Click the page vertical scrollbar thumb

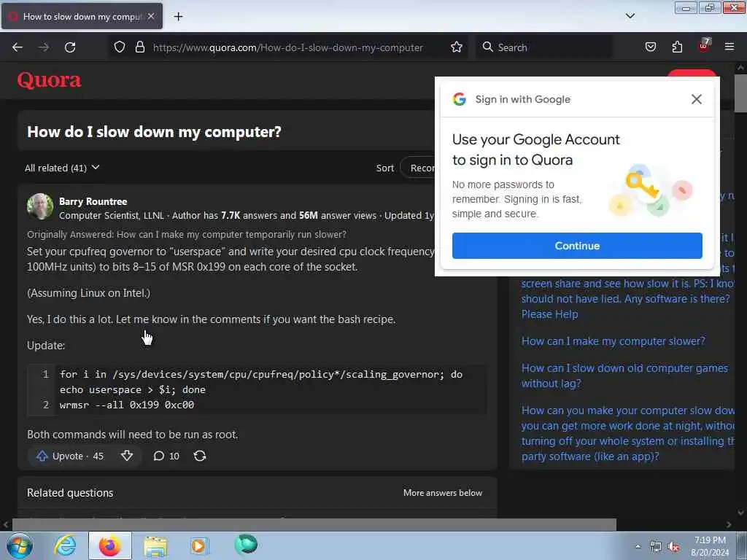point(740,93)
